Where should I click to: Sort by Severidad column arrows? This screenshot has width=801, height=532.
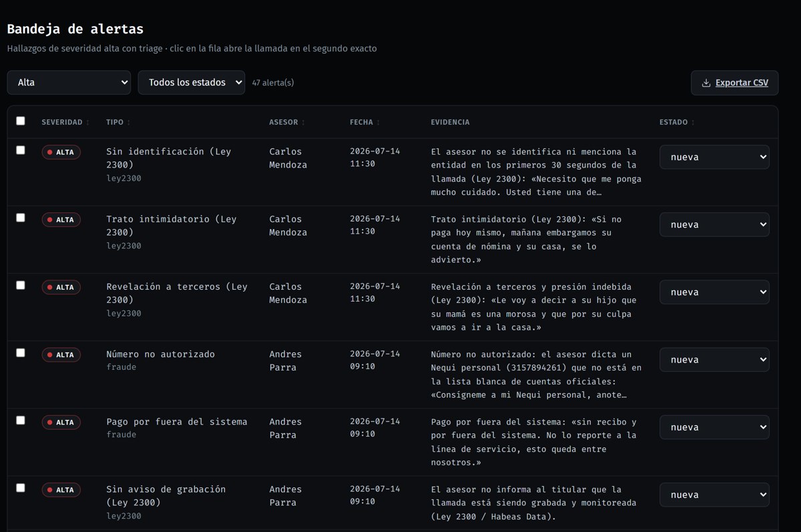coord(87,123)
